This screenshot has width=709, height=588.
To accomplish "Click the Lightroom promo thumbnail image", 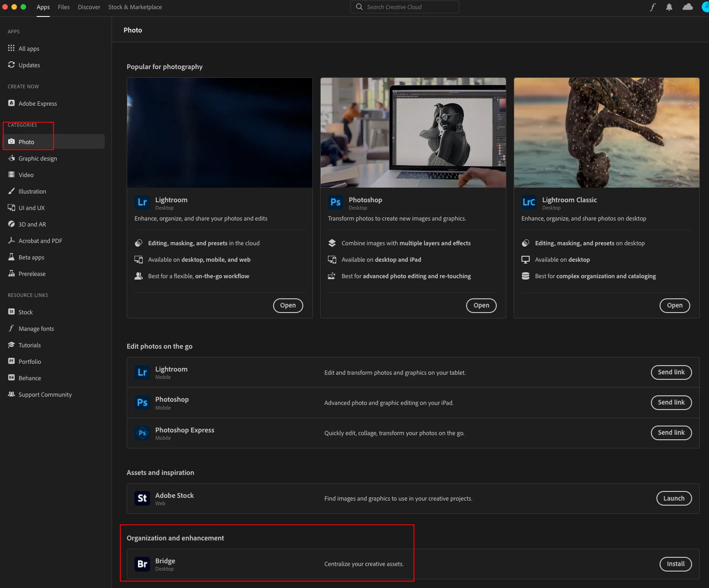I will coord(220,133).
